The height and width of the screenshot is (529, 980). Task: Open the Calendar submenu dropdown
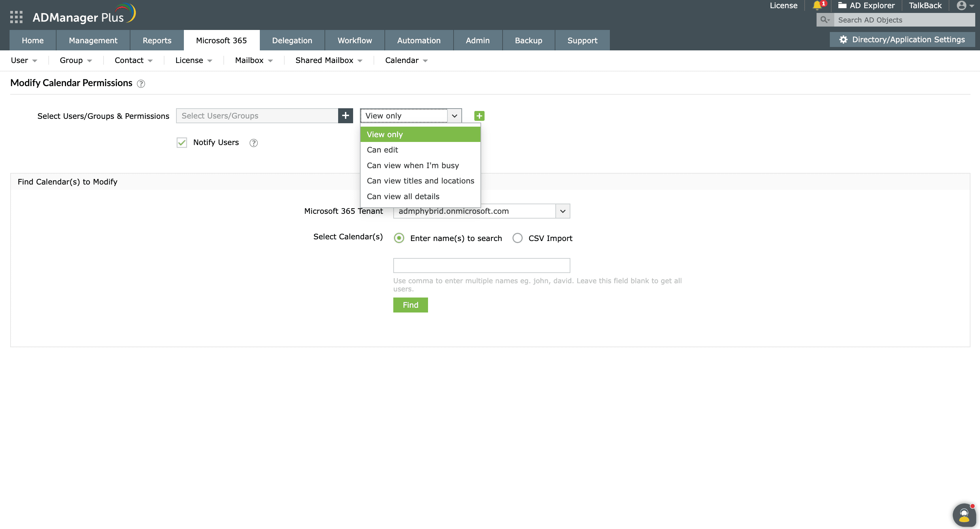point(406,61)
